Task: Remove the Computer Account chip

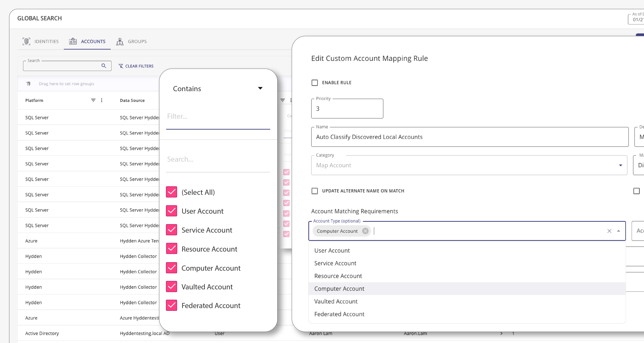Action: (365, 231)
